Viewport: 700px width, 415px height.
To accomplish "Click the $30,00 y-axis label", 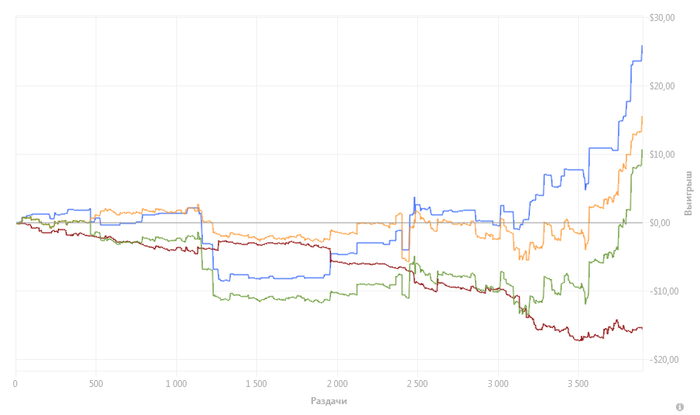I will pos(662,18).
